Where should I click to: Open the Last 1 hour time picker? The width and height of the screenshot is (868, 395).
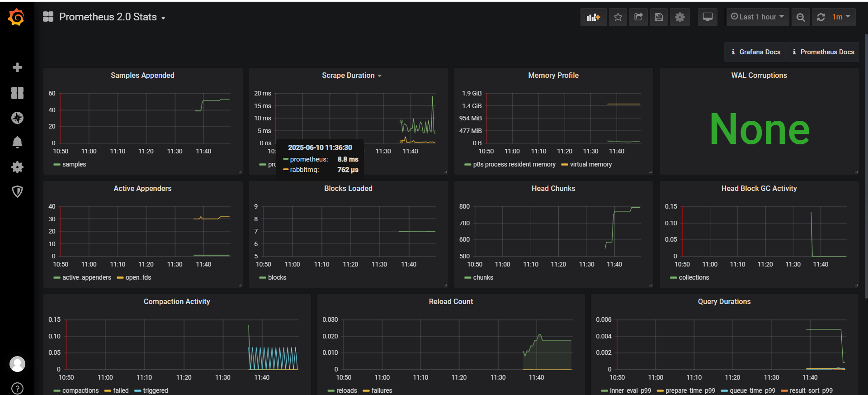pyautogui.click(x=758, y=17)
